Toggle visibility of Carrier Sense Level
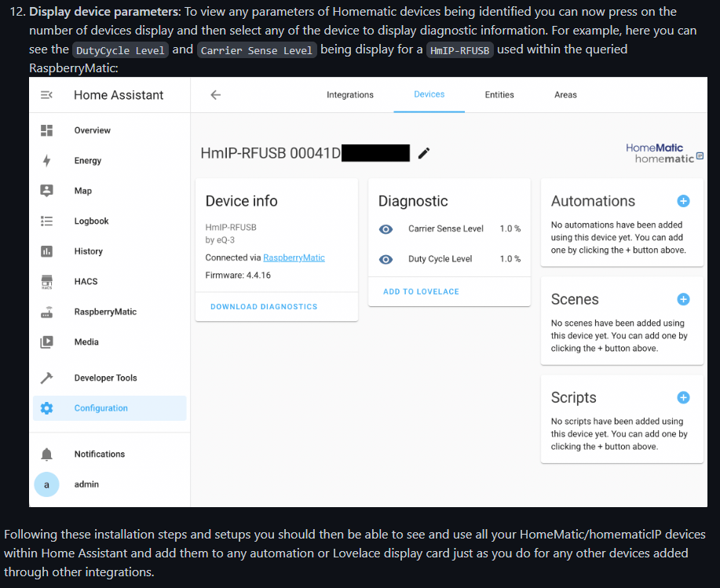 point(384,229)
